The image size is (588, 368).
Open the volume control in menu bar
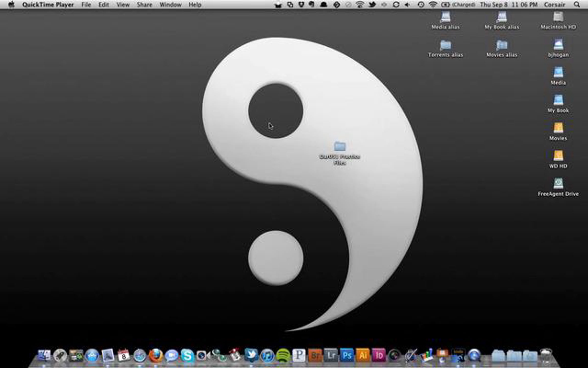tap(407, 5)
